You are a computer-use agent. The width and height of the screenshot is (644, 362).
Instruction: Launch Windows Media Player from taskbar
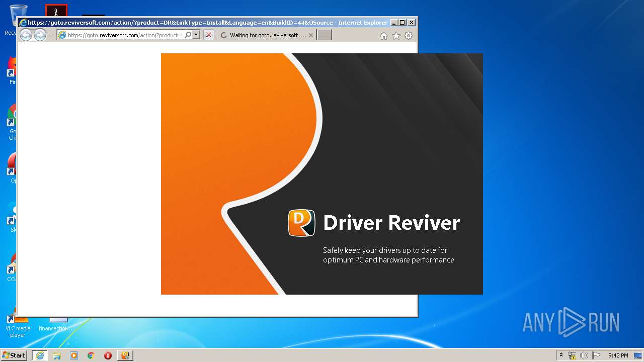point(74,355)
